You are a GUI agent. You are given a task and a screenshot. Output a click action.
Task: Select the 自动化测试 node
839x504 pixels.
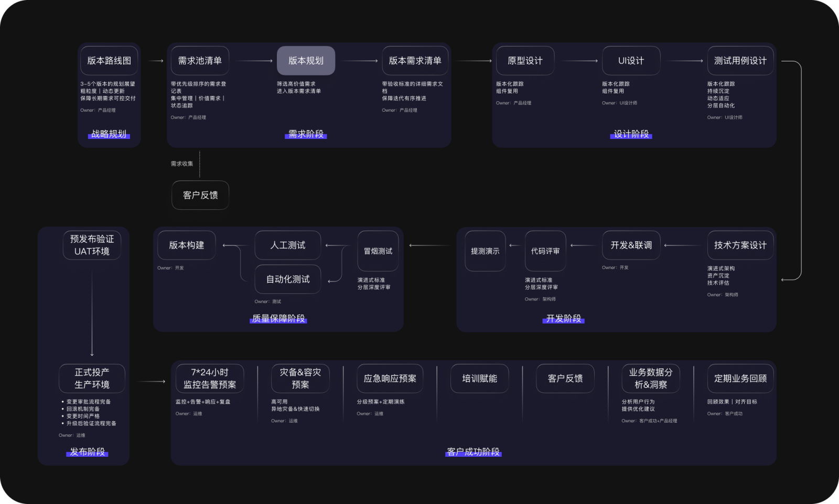tap(287, 280)
